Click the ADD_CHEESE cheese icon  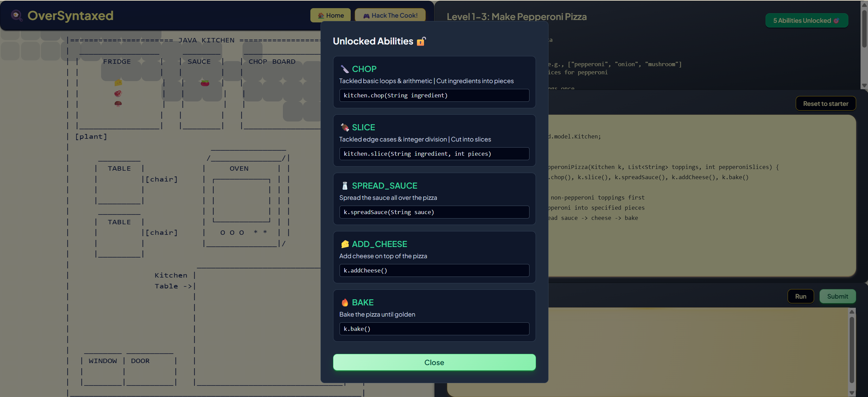pos(345,244)
